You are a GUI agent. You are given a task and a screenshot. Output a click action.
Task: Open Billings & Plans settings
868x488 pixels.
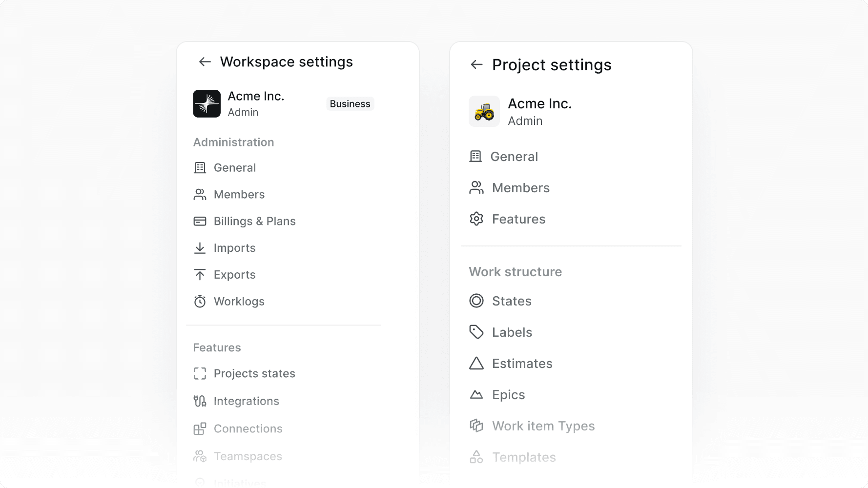point(254,221)
